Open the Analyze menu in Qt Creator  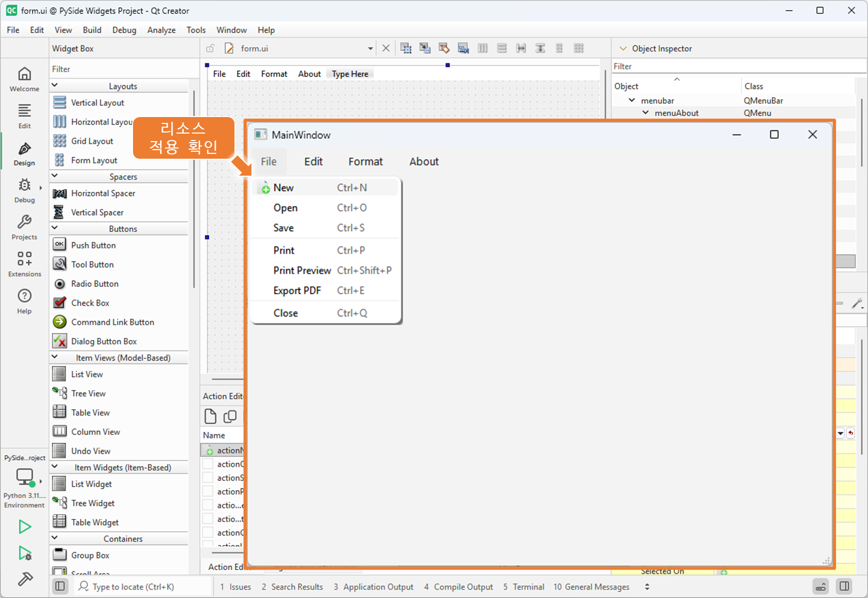click(x=161, y=30)
